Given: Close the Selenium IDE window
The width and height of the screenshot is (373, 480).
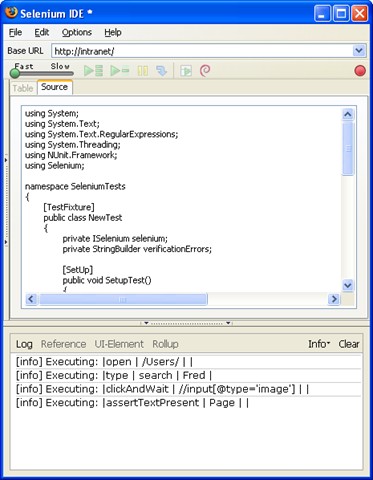Looking at the screenshot, I should pos(360,13).
